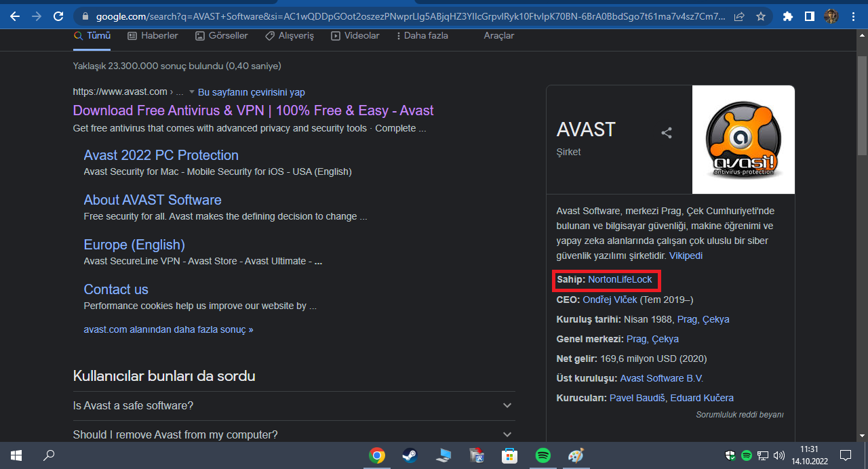Open WinRAR taskbar icon
The image size is (868, 469).
coord(477,455)
